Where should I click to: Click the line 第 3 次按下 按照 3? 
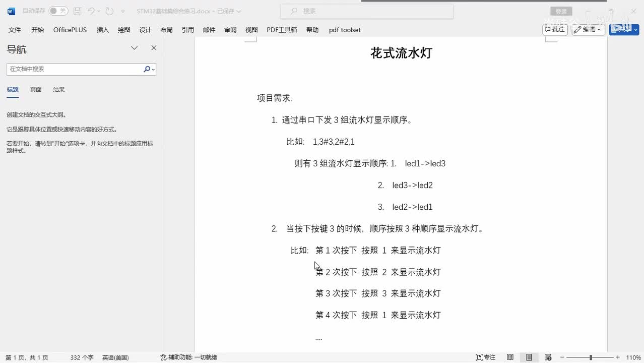pos(378,293)
